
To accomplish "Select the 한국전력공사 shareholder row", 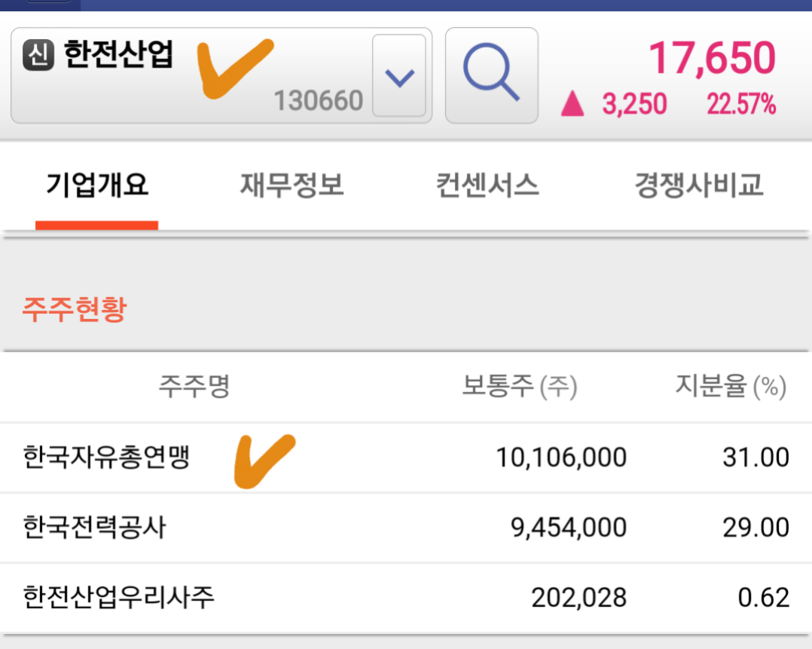I will tap(406, 528).
